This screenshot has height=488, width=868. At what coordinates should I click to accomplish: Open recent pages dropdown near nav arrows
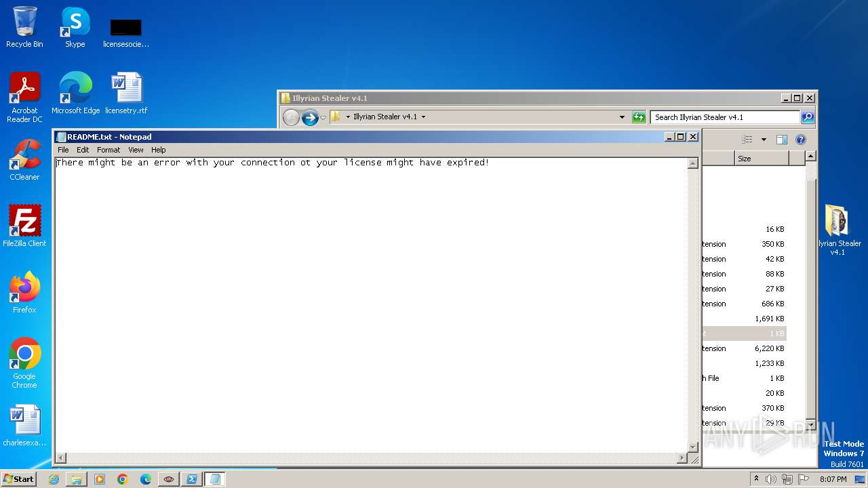(x=323, y=117)
